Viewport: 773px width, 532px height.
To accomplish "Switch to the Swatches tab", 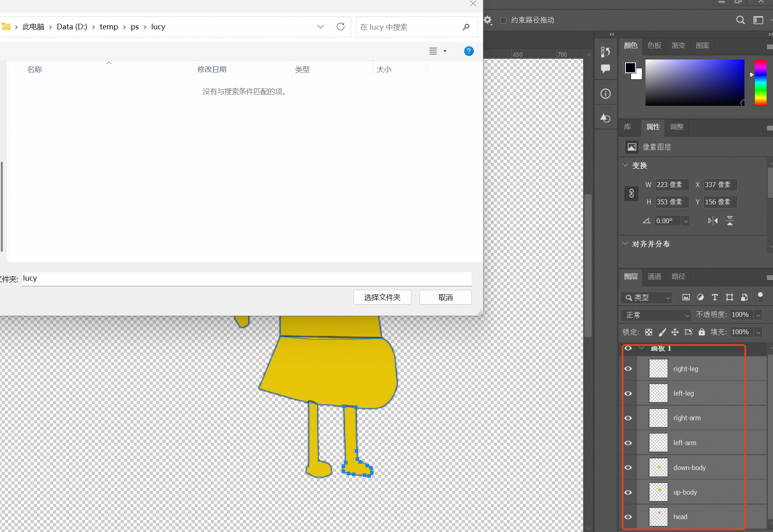I will coord(654,45).
